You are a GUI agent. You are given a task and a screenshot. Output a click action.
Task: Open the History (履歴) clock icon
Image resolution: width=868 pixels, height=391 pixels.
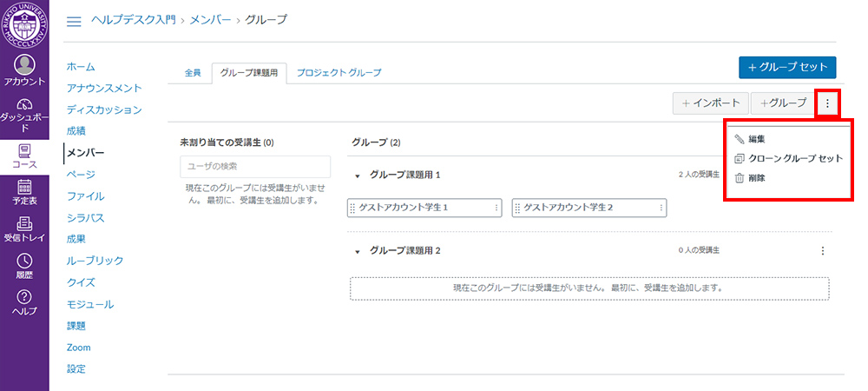pyautogui.click(x=24, y=266)
